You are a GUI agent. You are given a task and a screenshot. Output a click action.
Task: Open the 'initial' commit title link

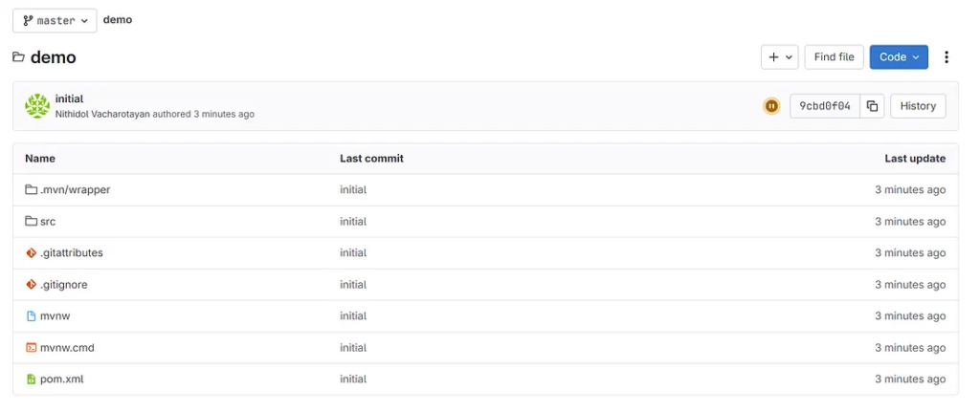pyautogui.click(x=69, y=98)
